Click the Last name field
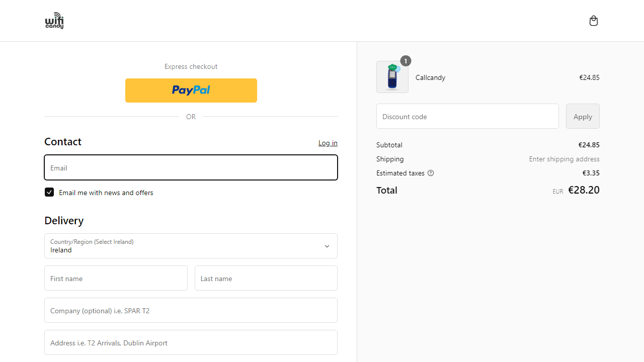This screenshot has height=362, width=644. point(266,278)
